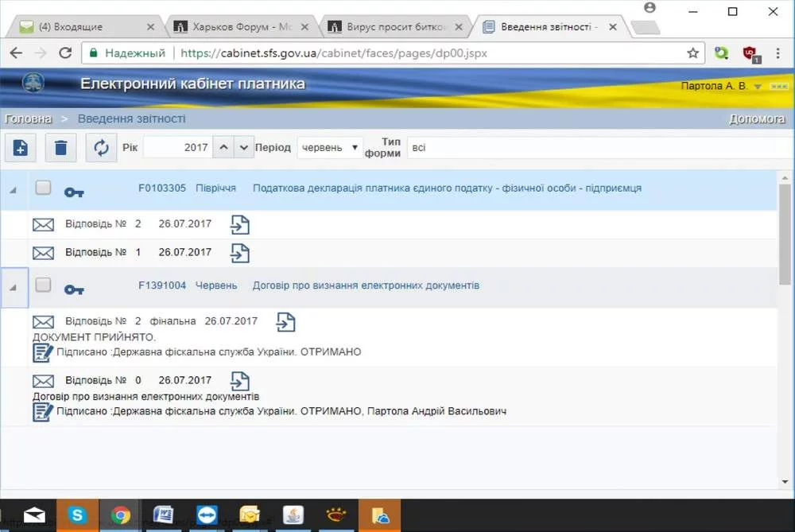The height and width of the screenshot is (532, 795).
Task: Collapse the F1391004 row
Action: (14, 288)
